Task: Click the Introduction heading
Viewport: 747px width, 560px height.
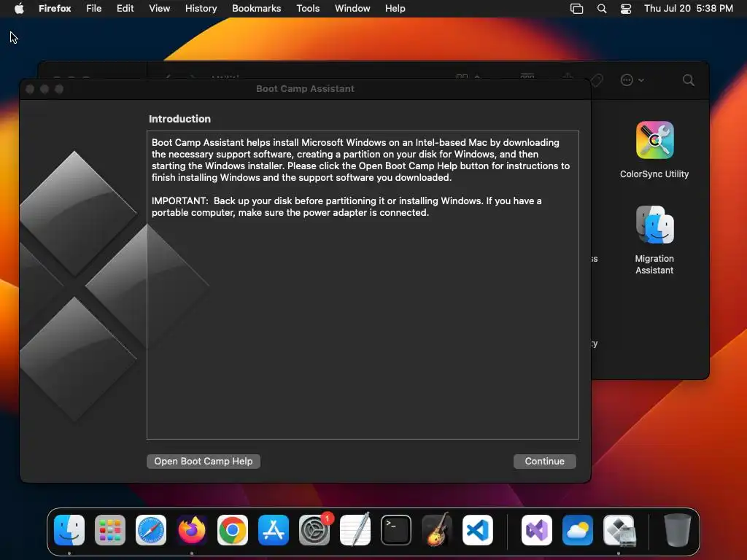Action: tap(179, 119)
